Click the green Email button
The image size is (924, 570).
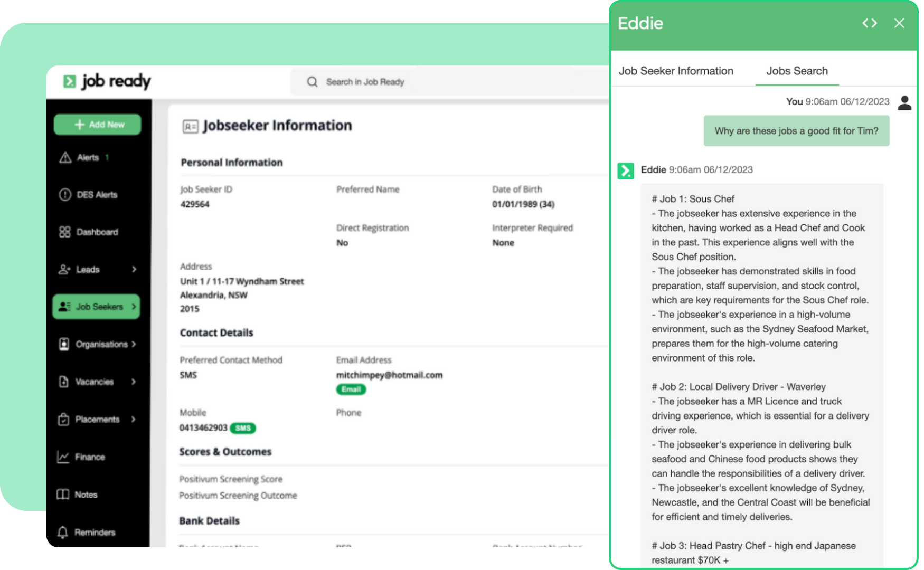[351, 389]
